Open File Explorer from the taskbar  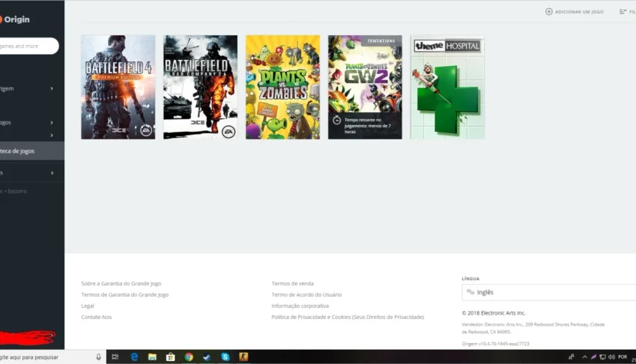coord(152,357)
